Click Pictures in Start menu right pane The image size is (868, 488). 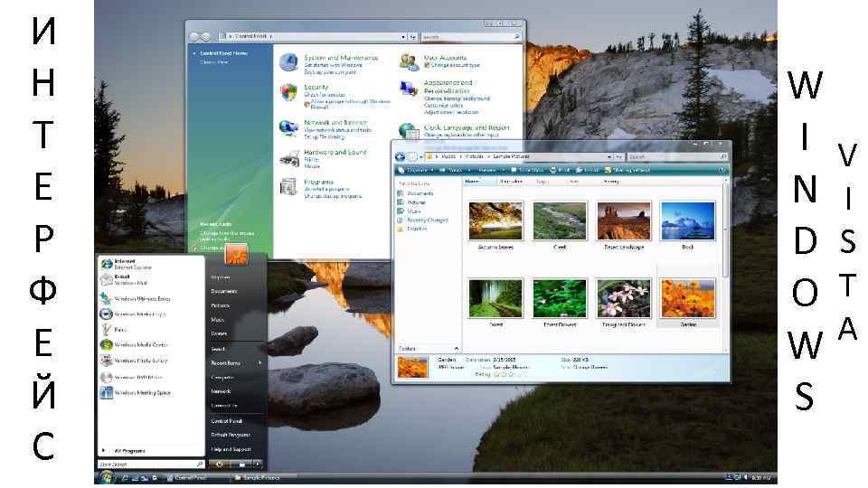[x=220, y=305]
